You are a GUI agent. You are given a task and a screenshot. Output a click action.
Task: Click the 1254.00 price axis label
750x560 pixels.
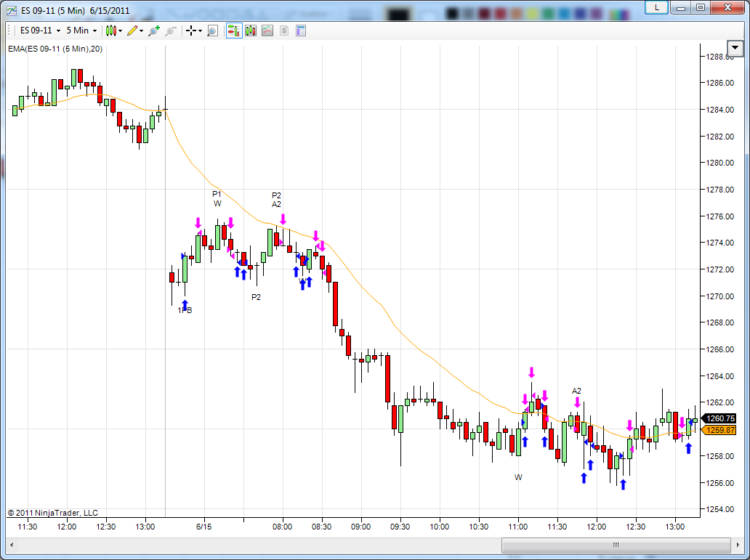click(x=720, y=509)
